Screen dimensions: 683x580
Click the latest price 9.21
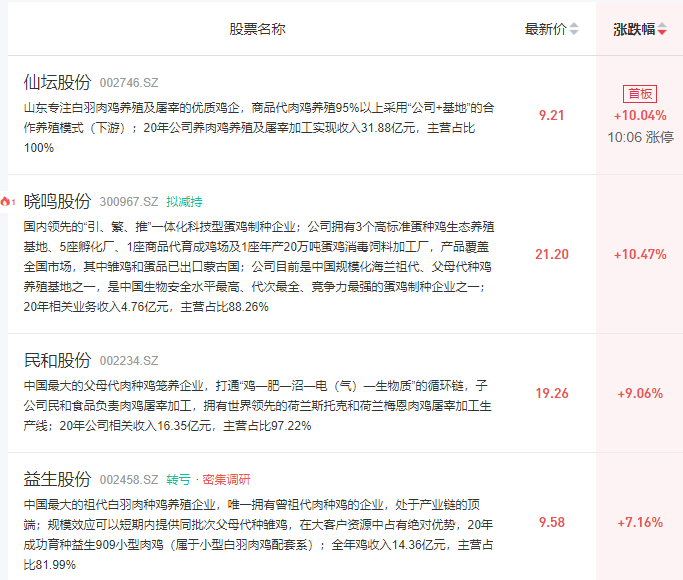(551, 115)
